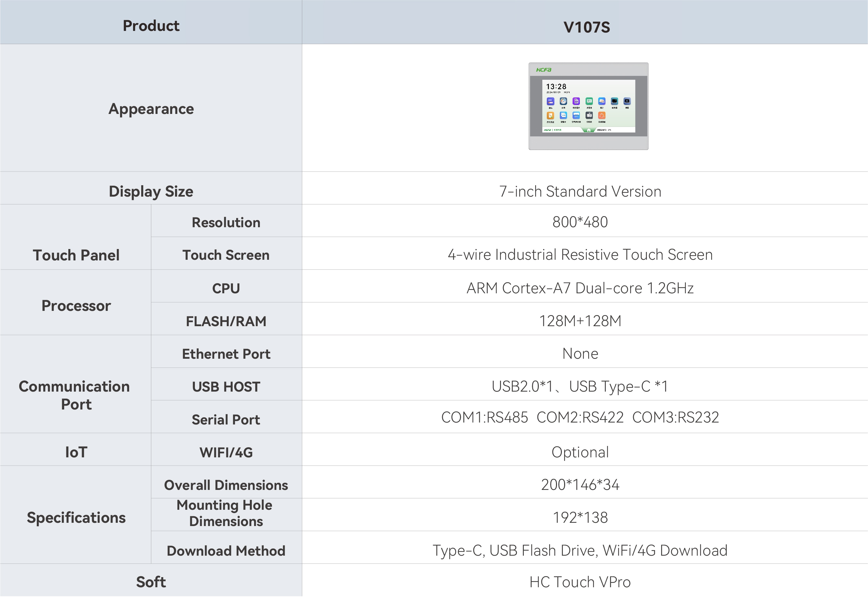Click the green EN language icon
Screen dimensions: 868x597
(589, 101)
